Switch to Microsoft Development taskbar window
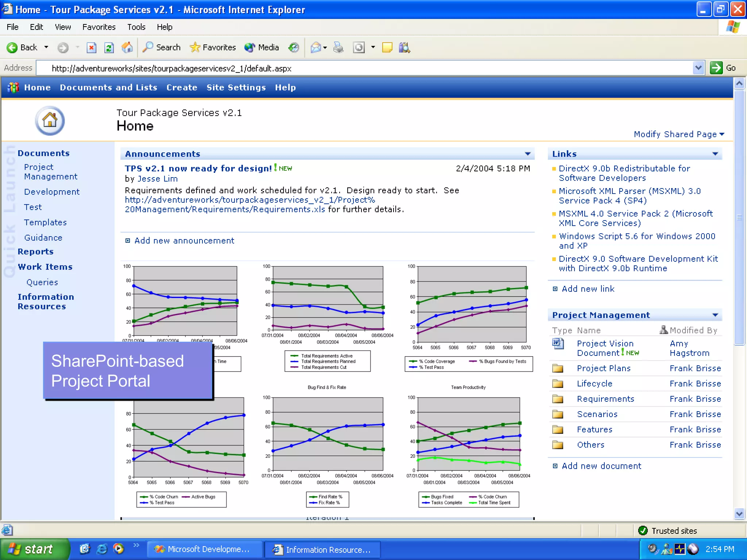The image size is (747, 560). click(x=205, y=549)
